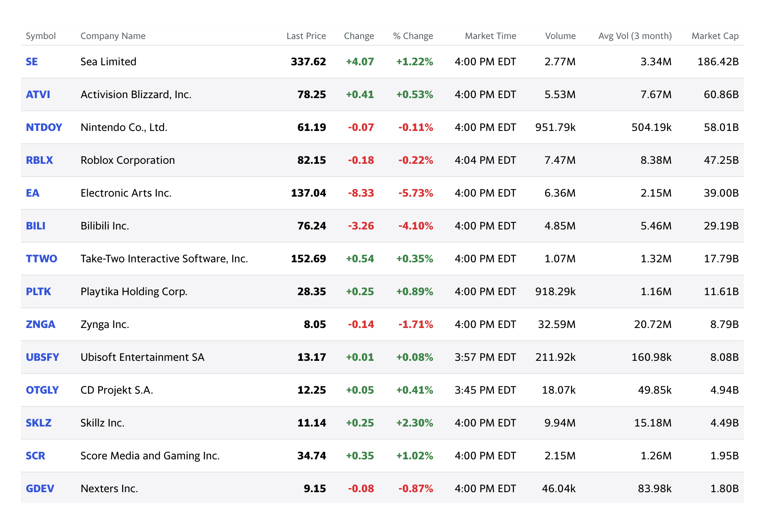Sort by the Market Time column header
The height and width of the screenshot is (532, 764).
[490, 36]
